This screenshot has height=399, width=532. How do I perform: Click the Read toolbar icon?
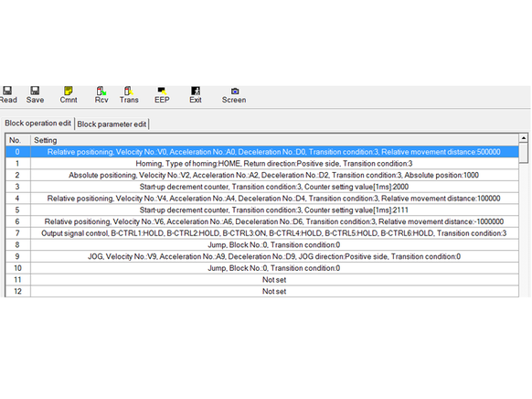tap(7, 91)
